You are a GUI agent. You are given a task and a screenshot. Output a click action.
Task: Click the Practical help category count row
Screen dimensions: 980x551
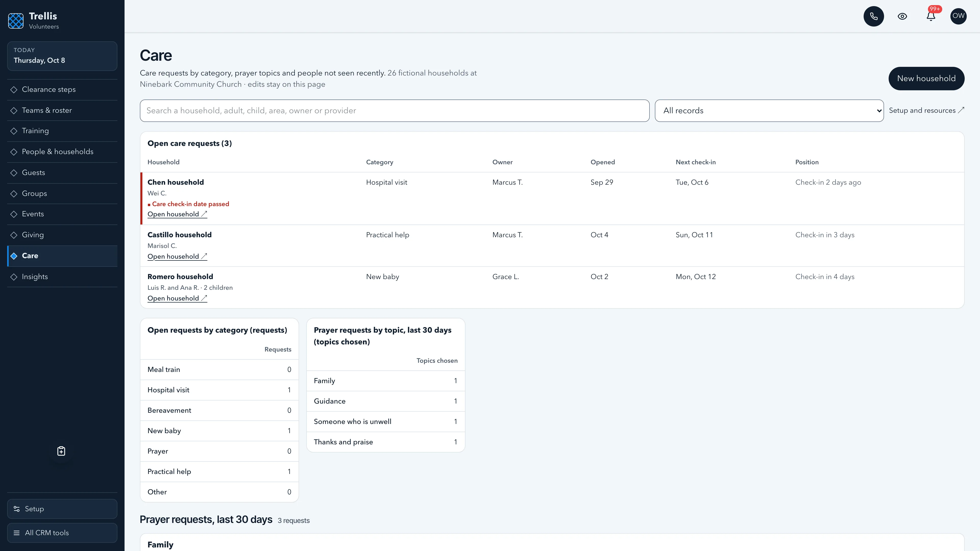219,471
